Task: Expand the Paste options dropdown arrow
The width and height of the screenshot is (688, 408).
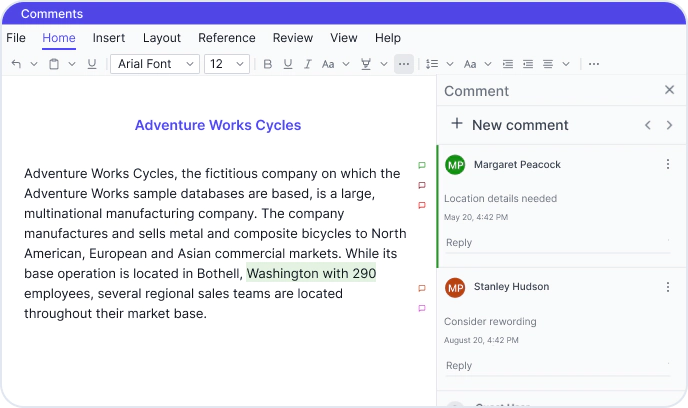Action: [72, 64]
